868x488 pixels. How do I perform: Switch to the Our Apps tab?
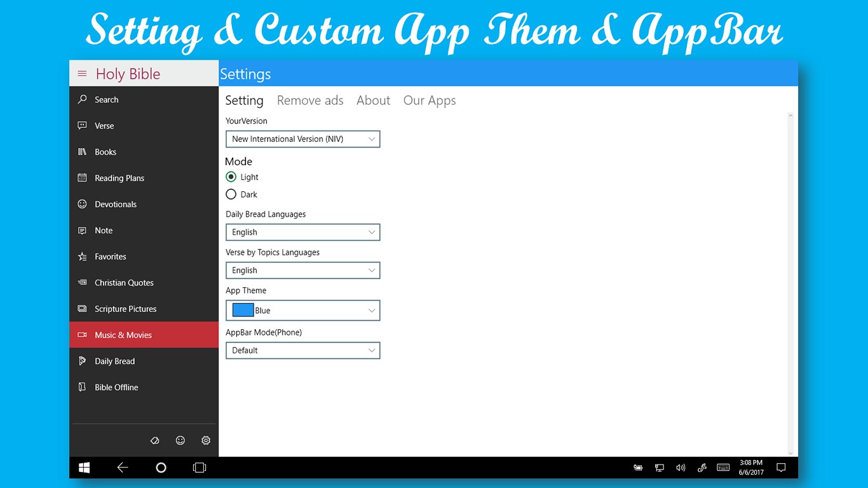[430, 100]
